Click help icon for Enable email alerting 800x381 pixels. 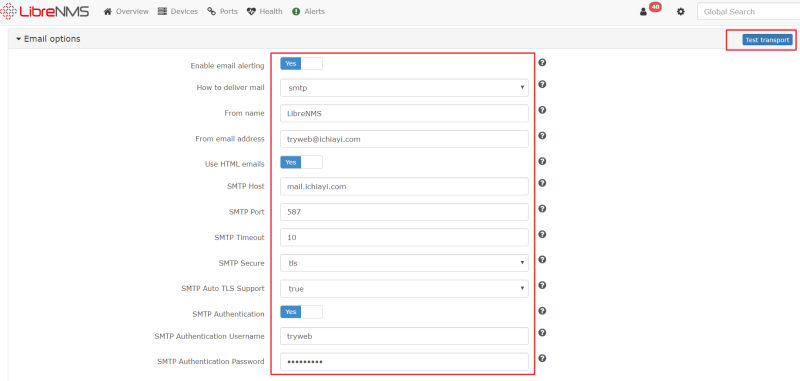point(542,62)
